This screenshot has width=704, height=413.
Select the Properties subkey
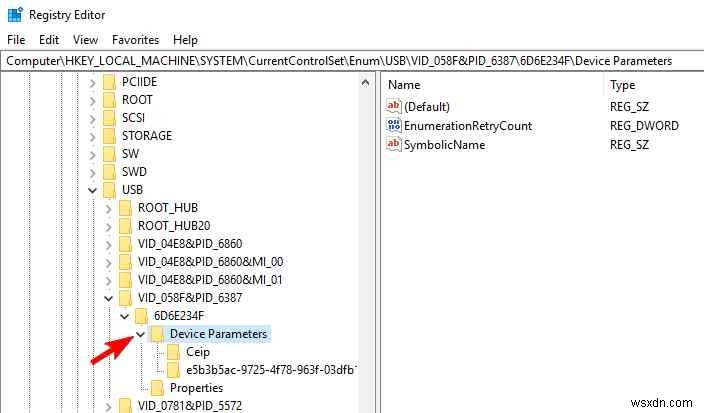[196, 388]
